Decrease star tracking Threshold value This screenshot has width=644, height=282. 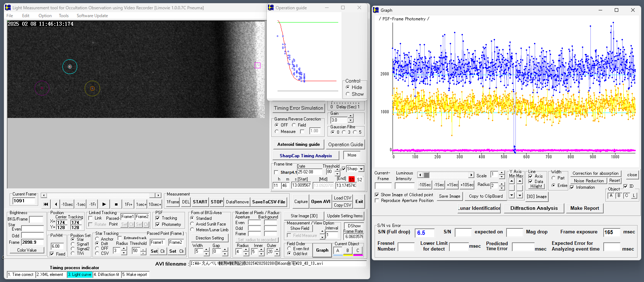tap(143, 253)
